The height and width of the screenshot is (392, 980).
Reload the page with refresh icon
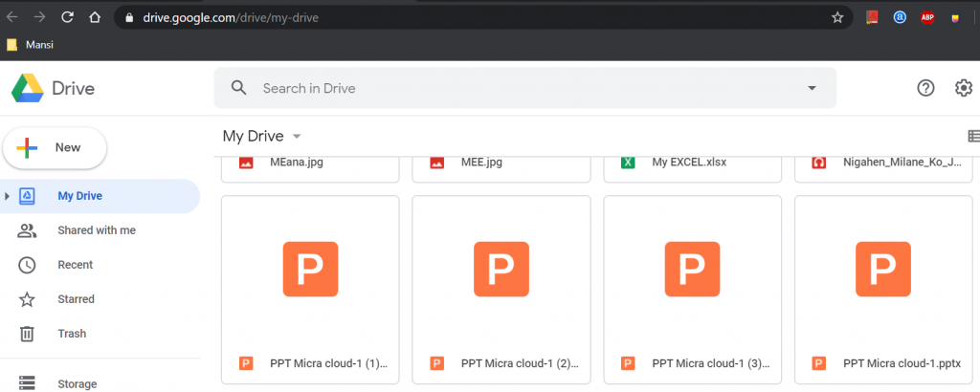coord(67,17)
